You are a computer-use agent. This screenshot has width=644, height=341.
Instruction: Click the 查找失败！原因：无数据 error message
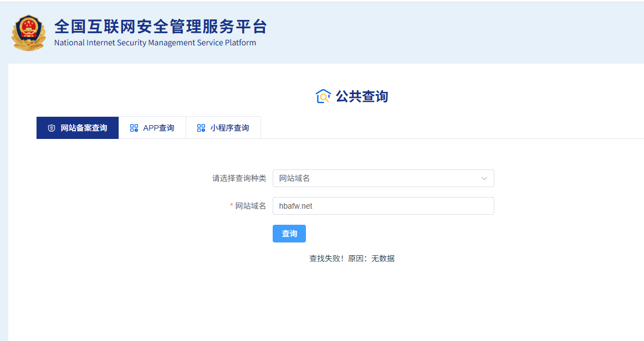[x=351, y=259]
